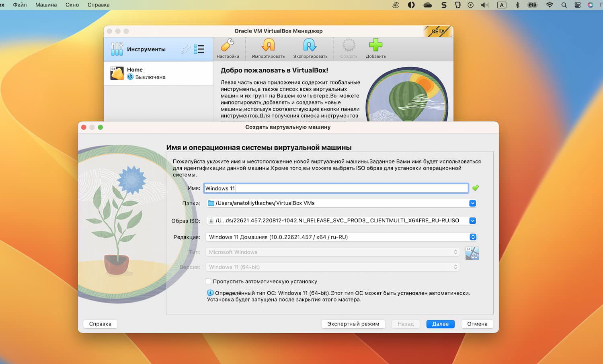Click the Справка button in the wizard

pos(100,324)
